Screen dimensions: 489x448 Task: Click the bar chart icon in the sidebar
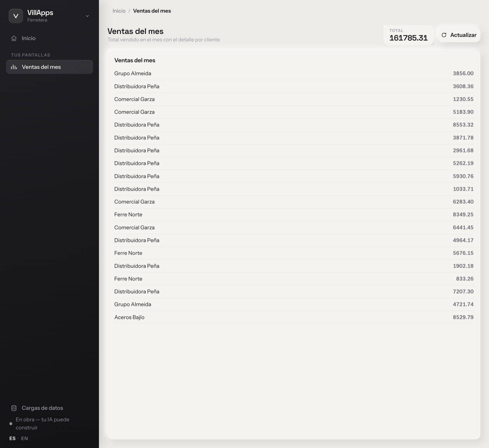tap(14, 67)
